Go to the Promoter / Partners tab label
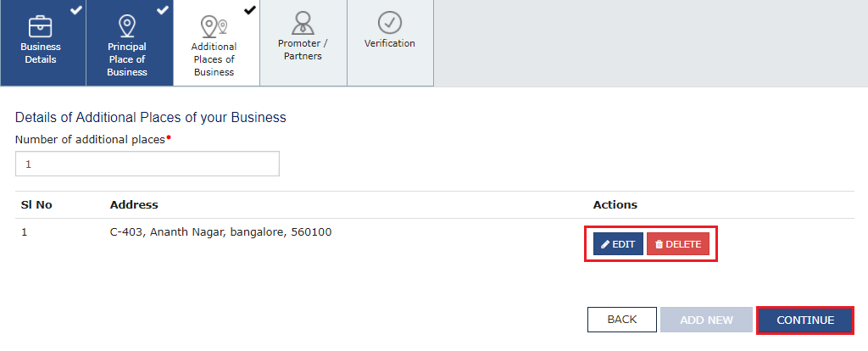 pyautogui.click(x=303, y=49)
